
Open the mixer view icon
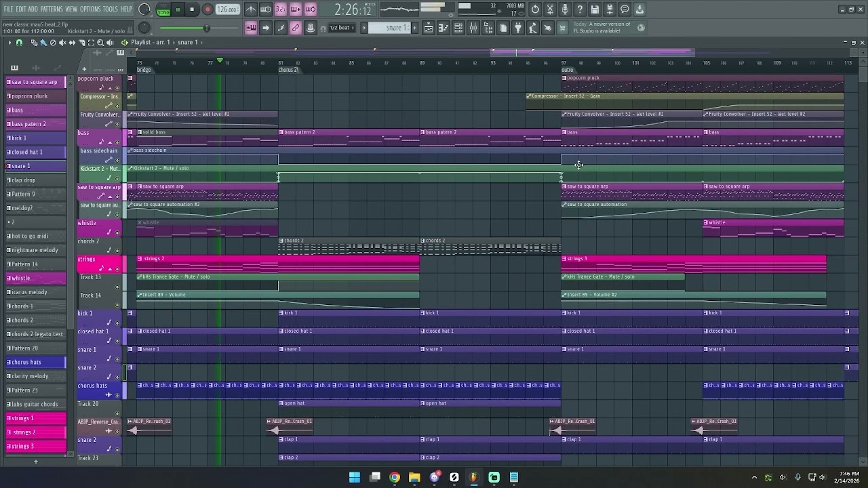[473, 28]
